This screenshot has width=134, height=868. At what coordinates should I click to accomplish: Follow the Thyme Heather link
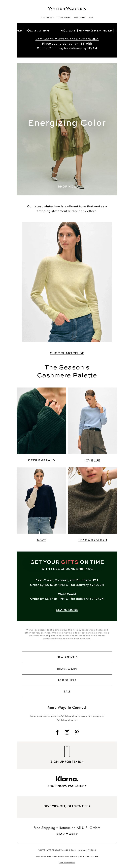point(92,540)
